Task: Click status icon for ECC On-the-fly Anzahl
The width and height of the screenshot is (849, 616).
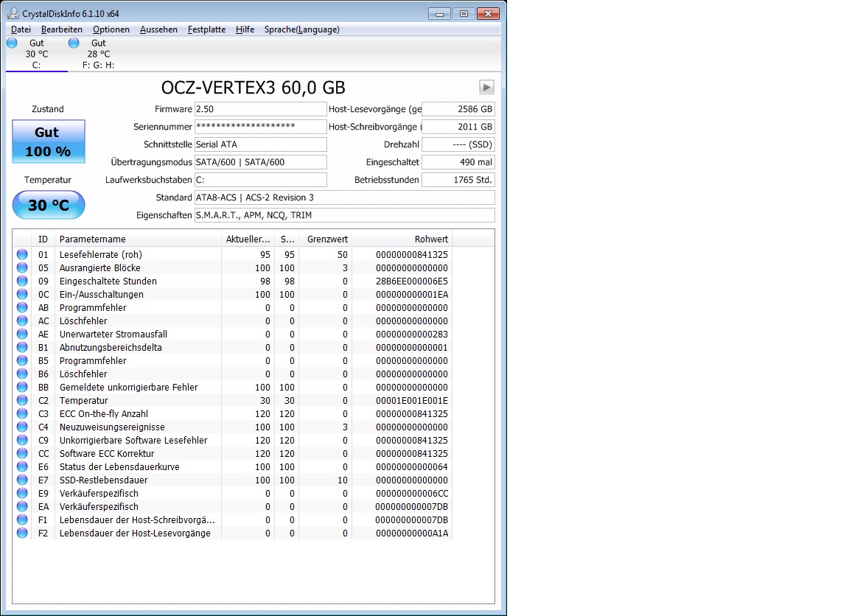Action: (x=22, y=413)
